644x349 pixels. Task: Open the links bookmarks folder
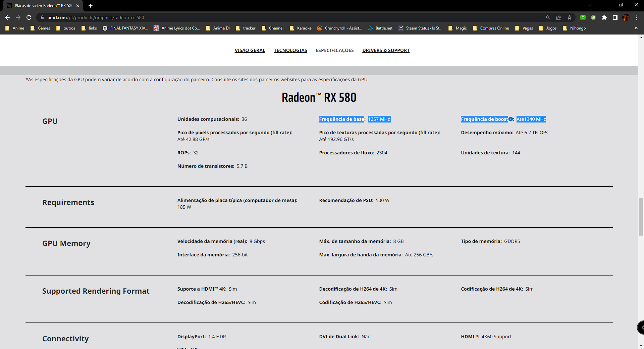click(89, 28)
